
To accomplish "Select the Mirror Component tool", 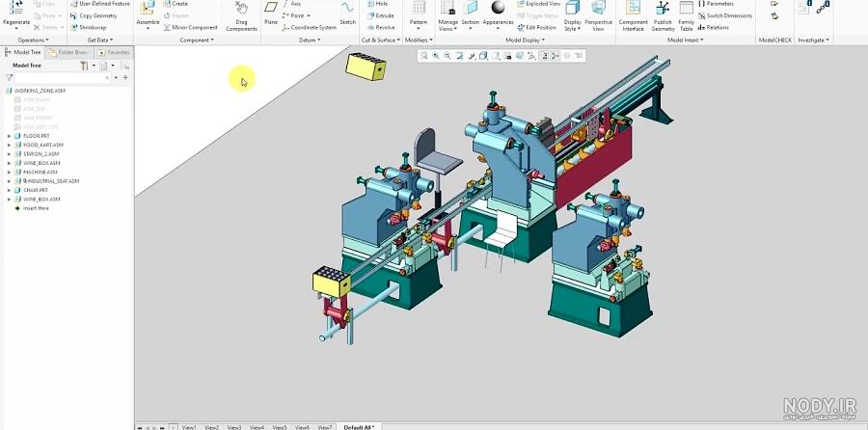I will pyautogui.click(x=190, y=27).
